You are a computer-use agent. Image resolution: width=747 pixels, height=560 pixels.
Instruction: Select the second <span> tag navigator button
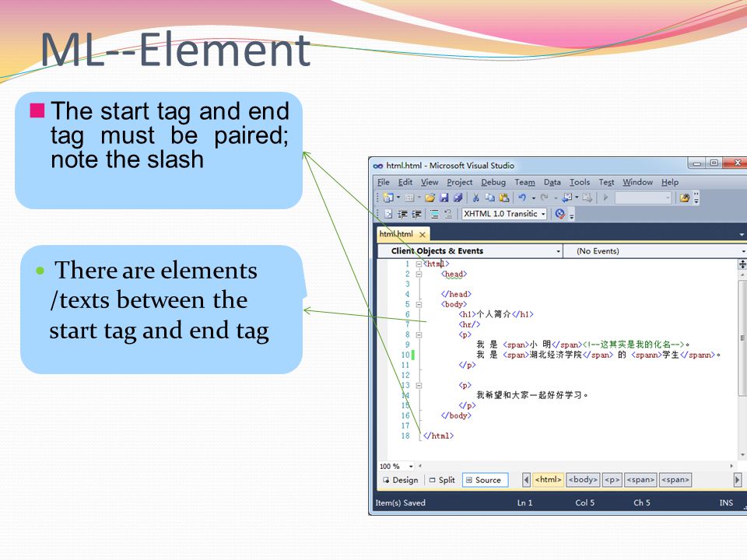pos(675,480)
